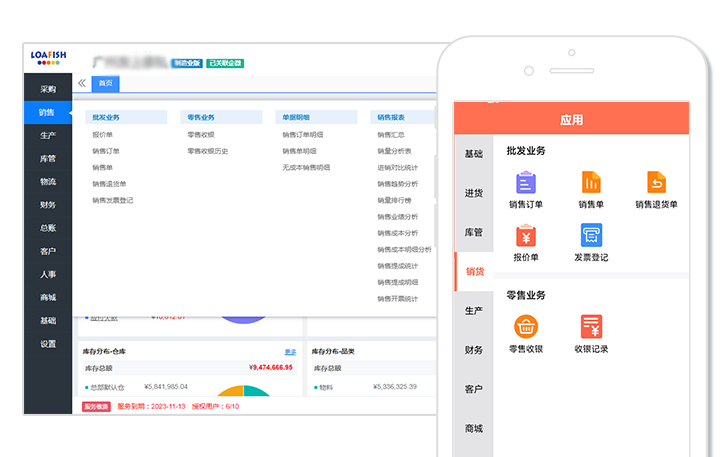
Task: Click the 更多 link in 库存分布-仓库
Action: [x=290, y=352]
